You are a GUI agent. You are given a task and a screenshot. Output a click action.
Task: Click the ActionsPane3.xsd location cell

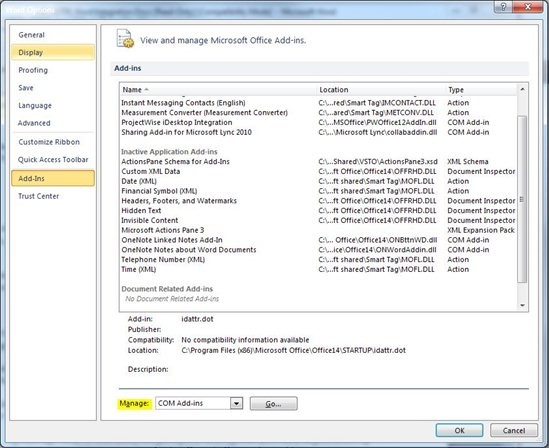[378, 162]
